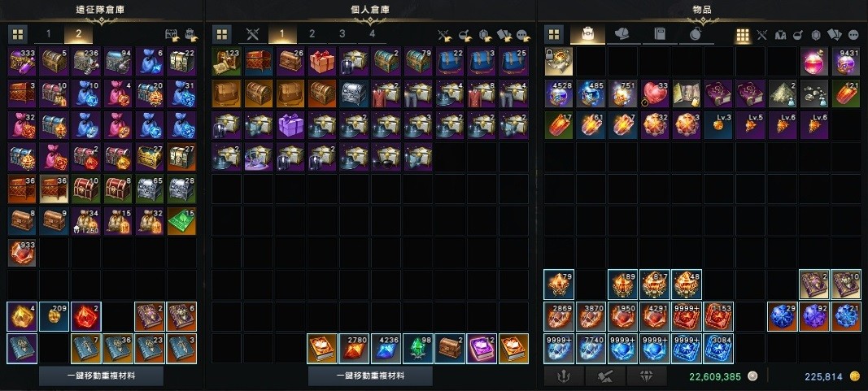
Task: Toggle all-items grid view filter in inventory
Action: [x=743, y=36]
